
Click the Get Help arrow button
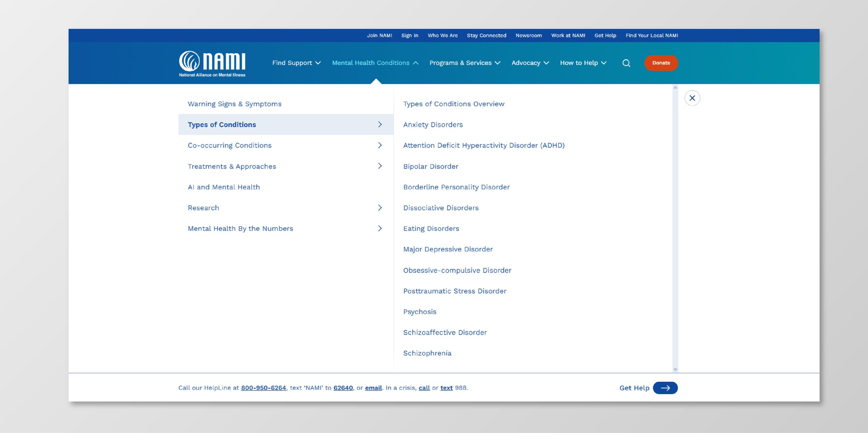click(665, 388)
